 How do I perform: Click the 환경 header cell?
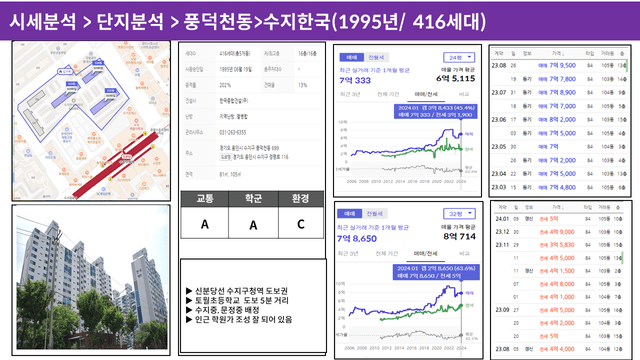tap(301, 199)
